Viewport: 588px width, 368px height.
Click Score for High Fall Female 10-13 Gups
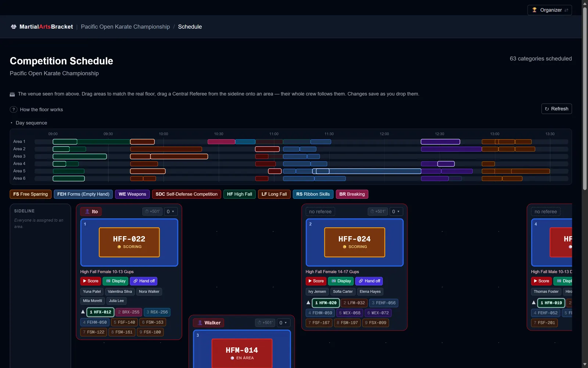pos(91,281)
